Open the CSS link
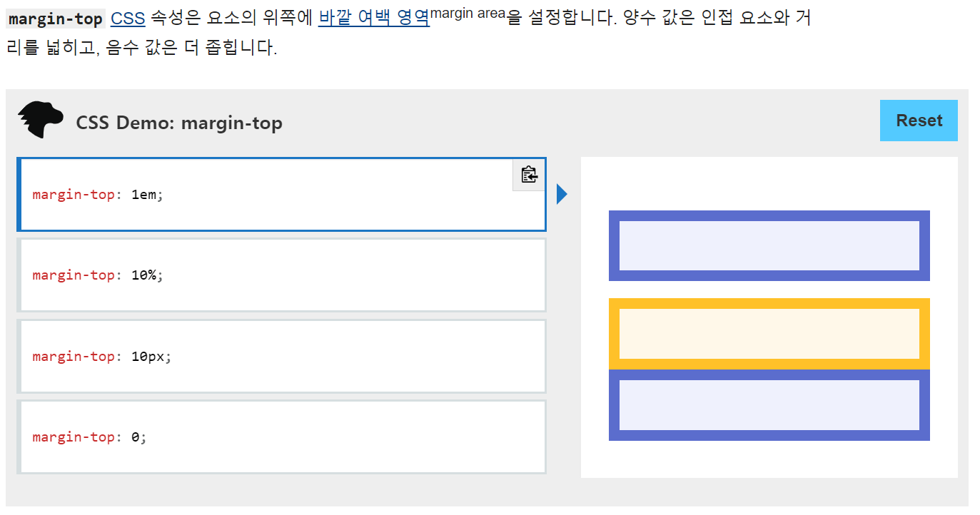980x515 pixels. [128, 19]
